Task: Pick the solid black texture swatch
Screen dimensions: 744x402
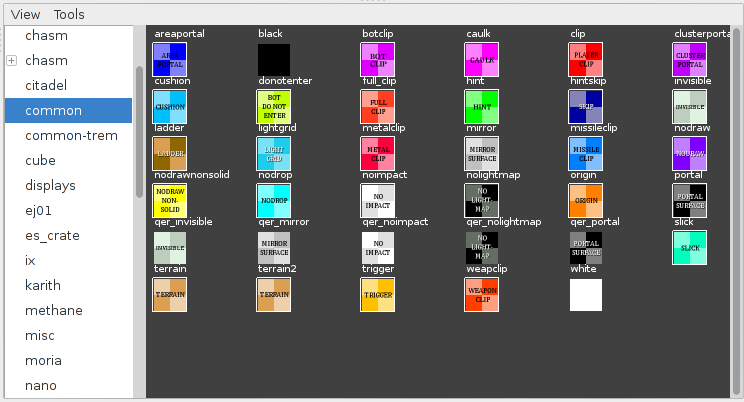Action: (x=274, y=59)
